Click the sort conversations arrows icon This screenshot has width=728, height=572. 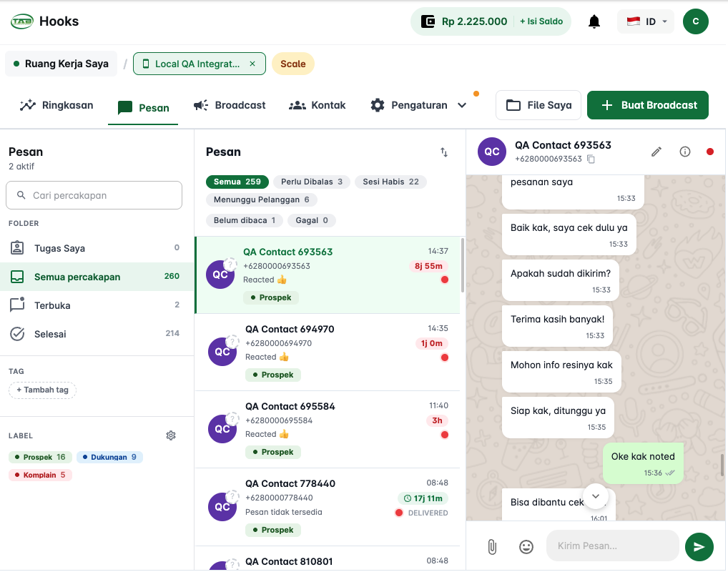coord(444,152)
